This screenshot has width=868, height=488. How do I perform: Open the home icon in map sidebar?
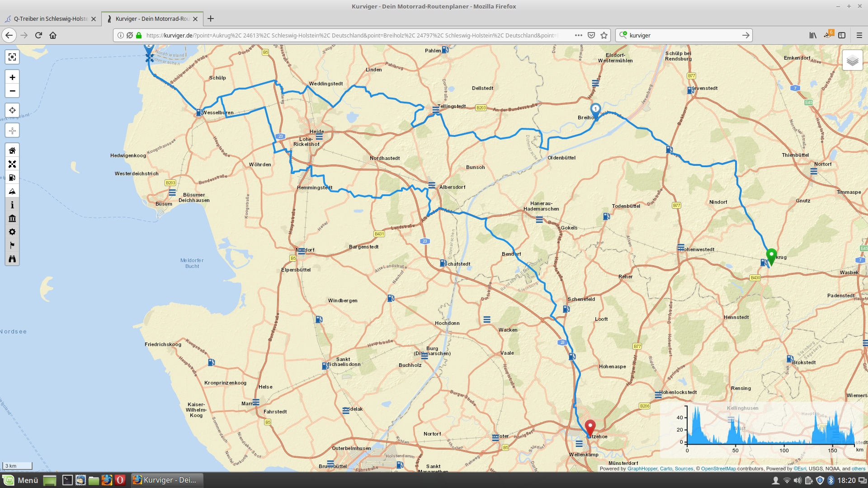12,150
